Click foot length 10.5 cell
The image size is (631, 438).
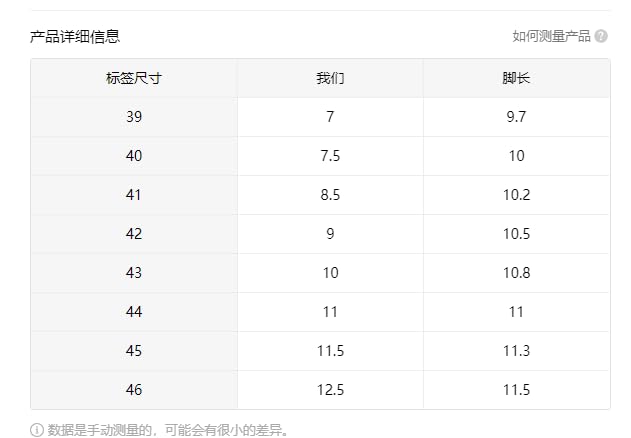tap(516, 234)
